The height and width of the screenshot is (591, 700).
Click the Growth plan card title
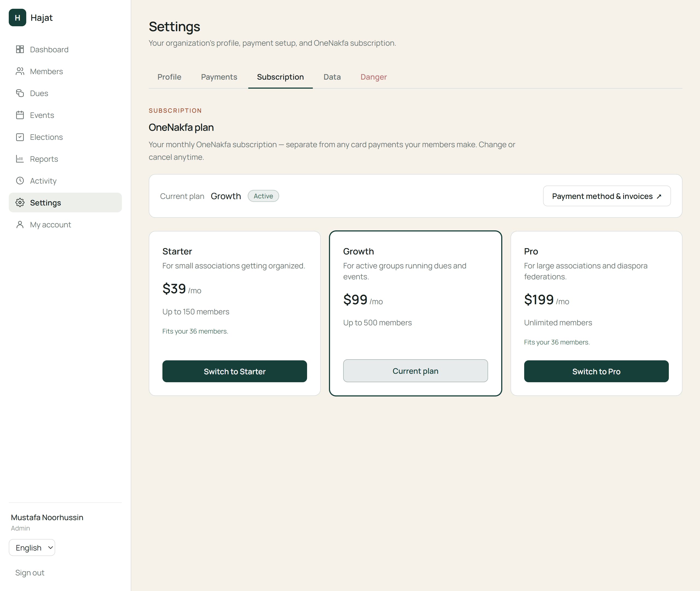click(x=358, y=251)
